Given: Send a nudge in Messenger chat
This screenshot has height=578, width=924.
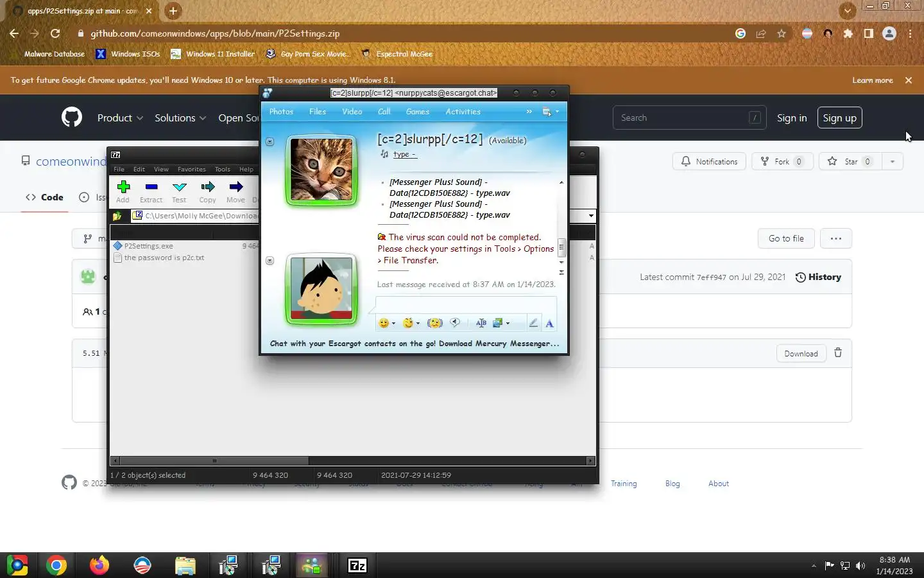Looking at the screenshot, I should point(435,323).
